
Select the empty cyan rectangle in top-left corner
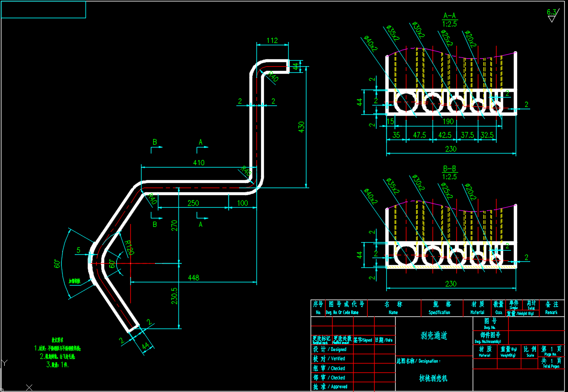43,9
